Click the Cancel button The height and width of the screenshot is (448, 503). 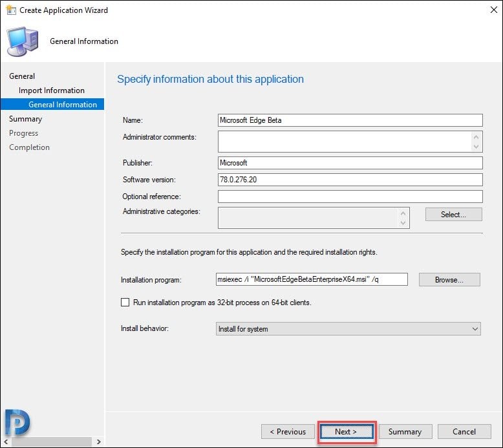[x=464, y=432]
